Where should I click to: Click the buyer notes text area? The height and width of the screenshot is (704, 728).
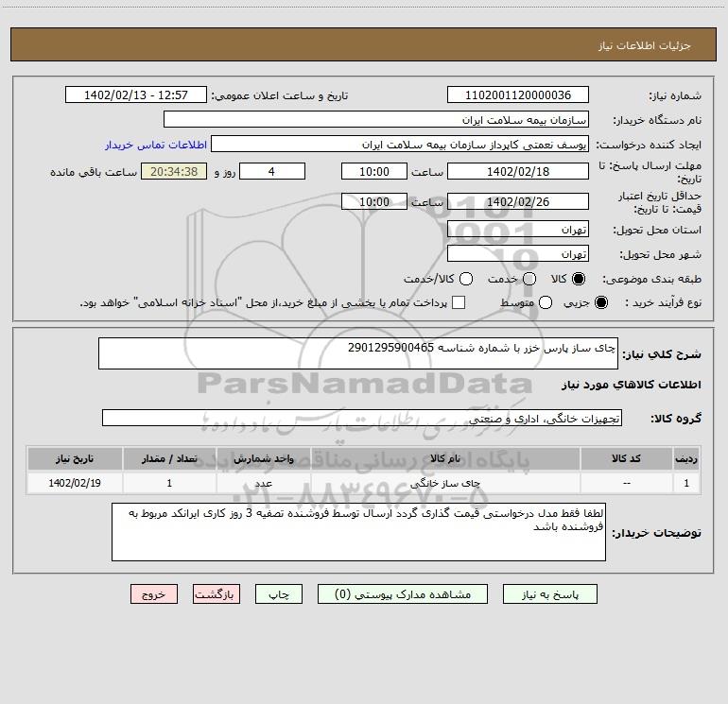[x=358, y=532]
